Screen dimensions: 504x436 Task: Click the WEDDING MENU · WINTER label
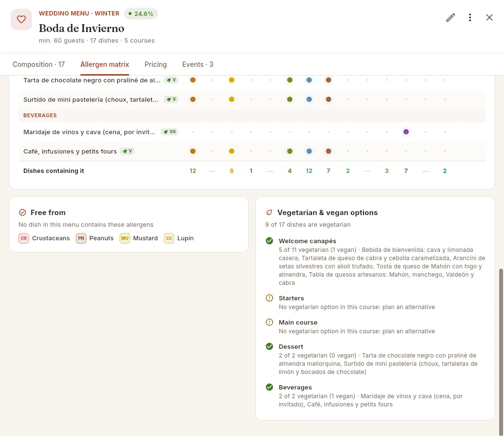[x=79, y=14]
